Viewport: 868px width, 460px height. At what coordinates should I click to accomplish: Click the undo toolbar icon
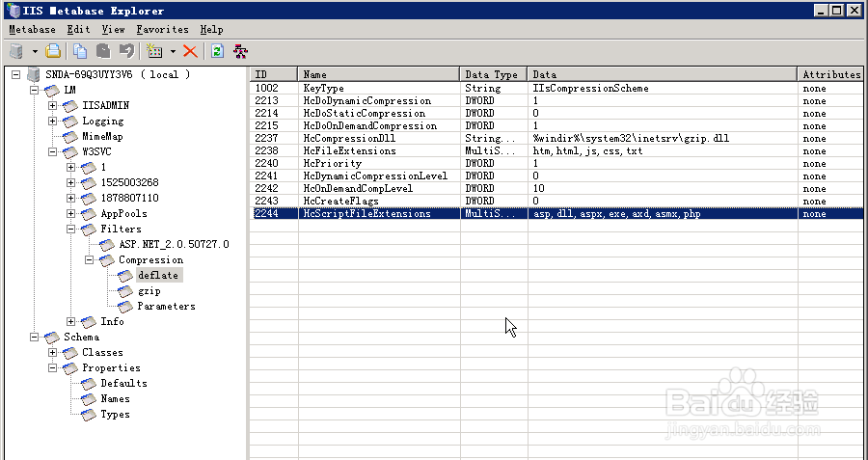pos(126,51)
